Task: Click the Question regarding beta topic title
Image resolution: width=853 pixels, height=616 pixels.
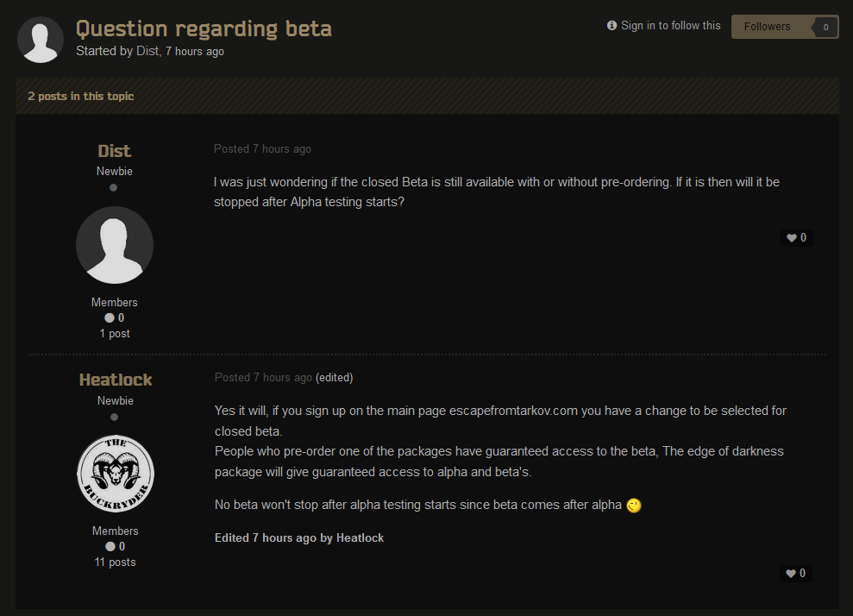Action: [x=204, y=28]
